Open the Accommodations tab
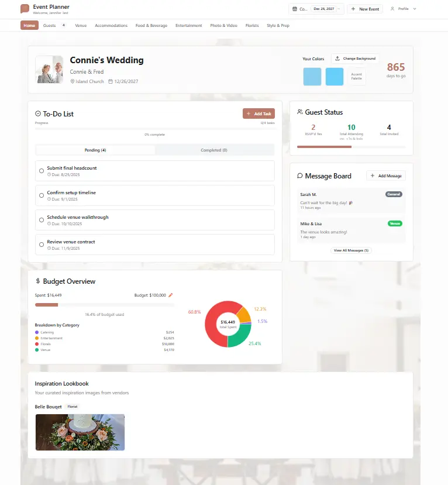This screenshot has width=448, height=485. (111, 25)
